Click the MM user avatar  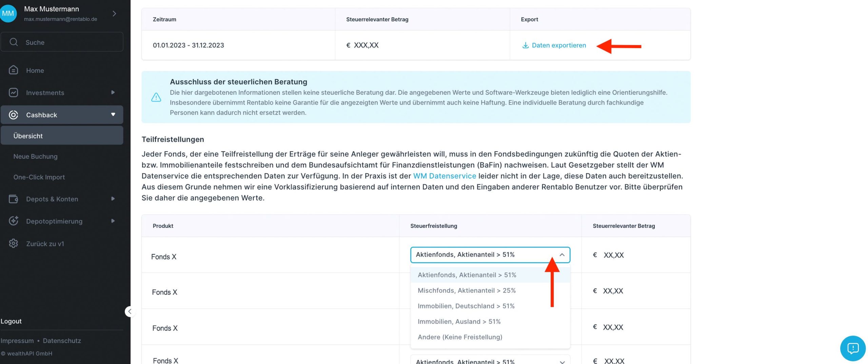(7, 14)
